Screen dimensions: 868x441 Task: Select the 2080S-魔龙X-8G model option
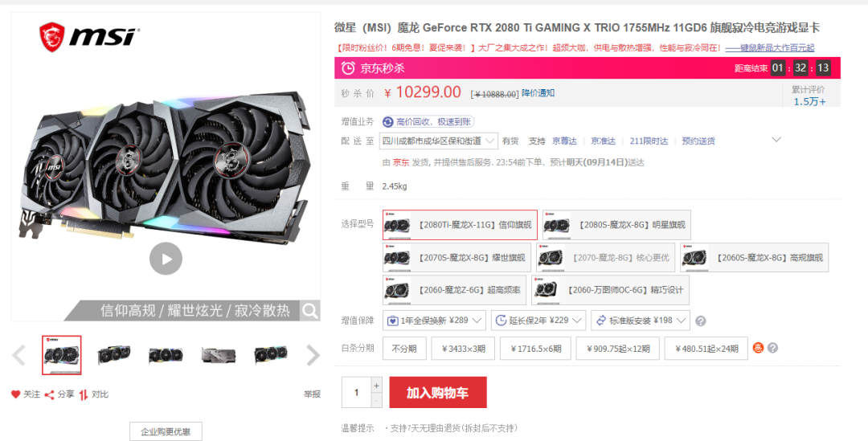[616, 225]
